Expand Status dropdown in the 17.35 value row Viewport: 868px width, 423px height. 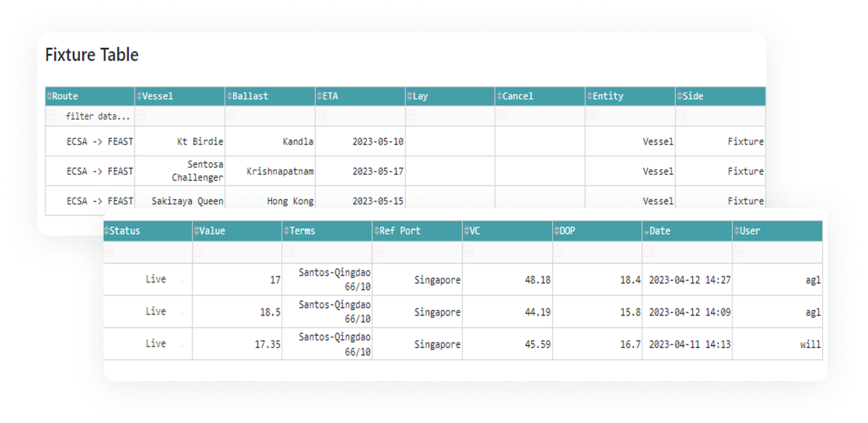click(181, 346)
